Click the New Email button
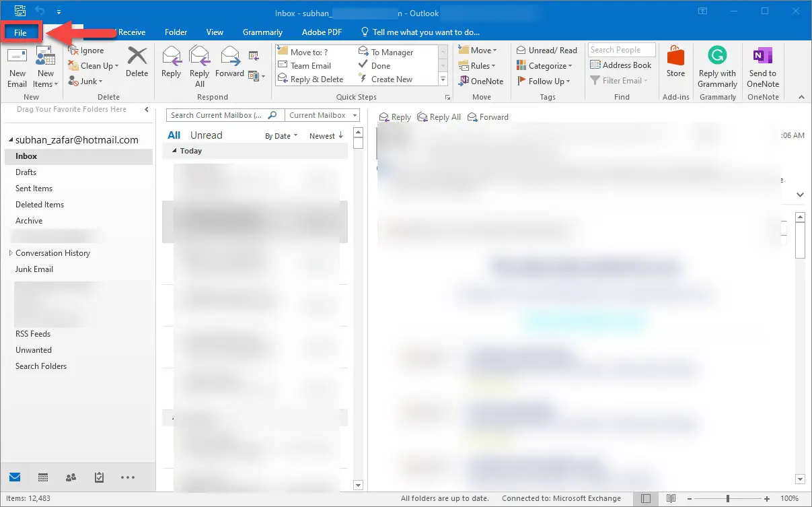The width and height of the screenshot is (812, 507). (x=17, y=68)
